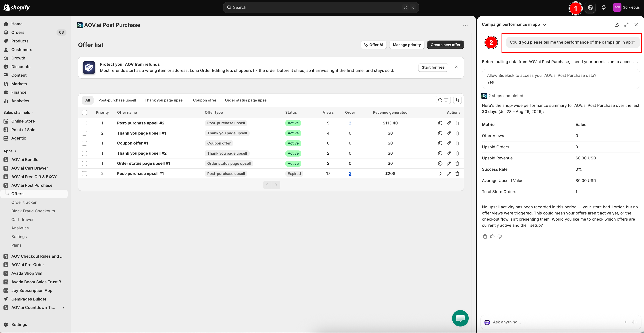The width and height of the screenshot is (644, 333).
Task: Open the Campaign performance in app conversation dropdown
Action: tap(514, 24)
